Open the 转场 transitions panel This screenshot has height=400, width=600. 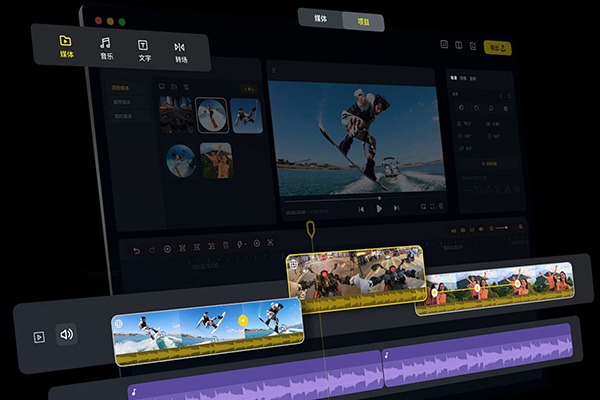(180, 51)
